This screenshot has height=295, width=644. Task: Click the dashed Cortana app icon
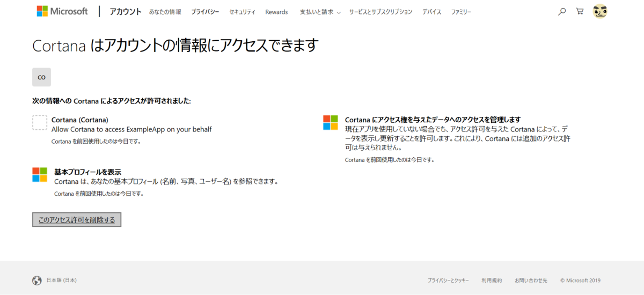(x=40, y=122)
